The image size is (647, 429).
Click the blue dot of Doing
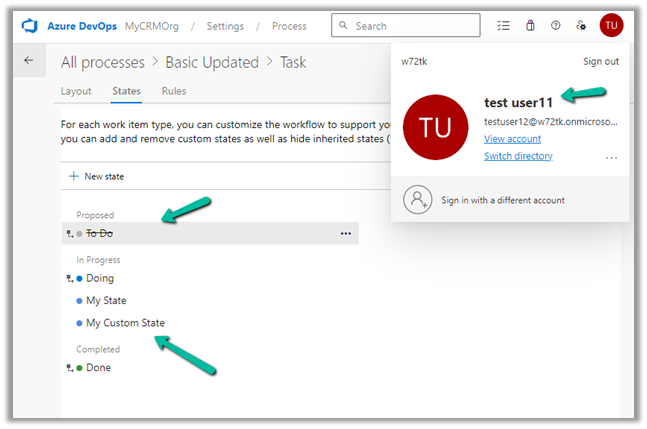click(79, 278)
